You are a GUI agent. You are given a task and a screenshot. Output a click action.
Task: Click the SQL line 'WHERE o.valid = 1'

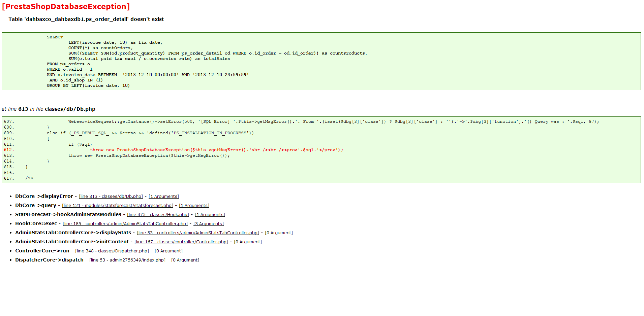(x=70, y=70)
